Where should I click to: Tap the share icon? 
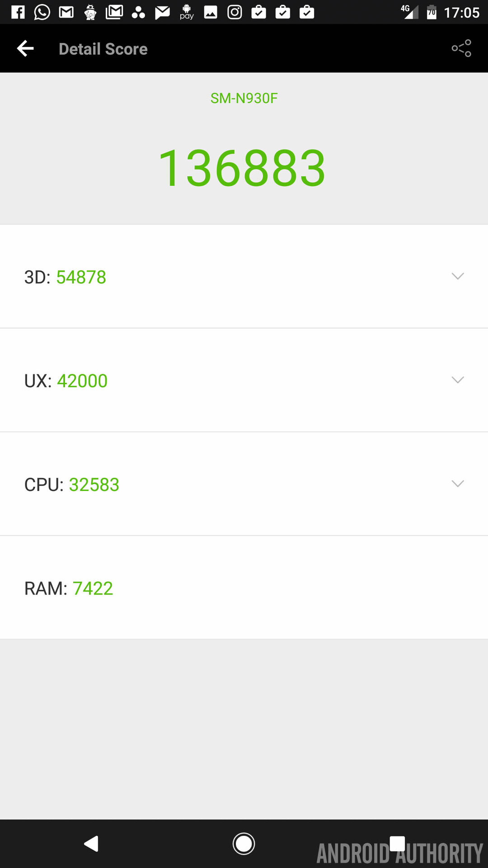(x=461, y=48)
